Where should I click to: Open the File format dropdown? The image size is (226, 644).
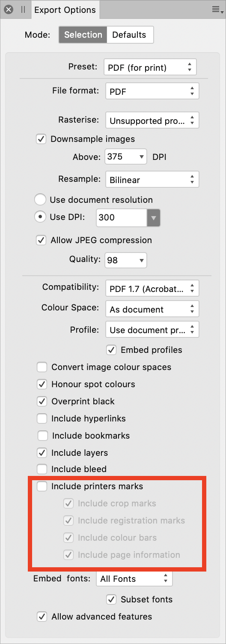click(152, 91)
